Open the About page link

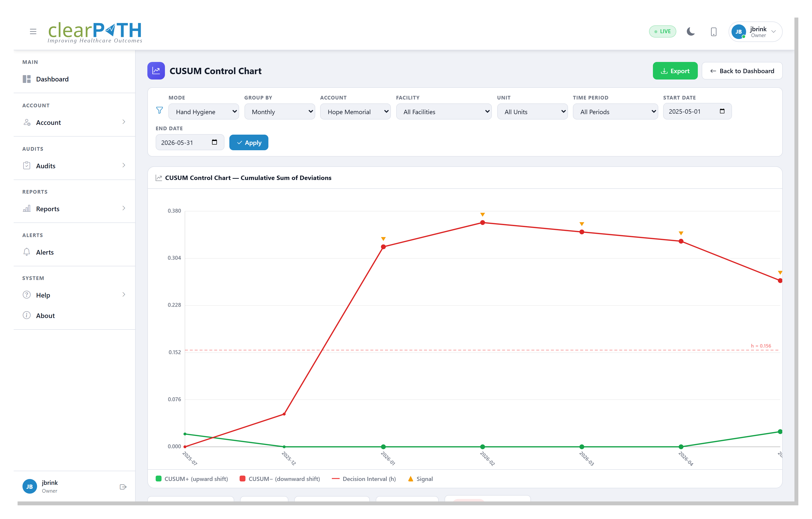coord(74,315)
